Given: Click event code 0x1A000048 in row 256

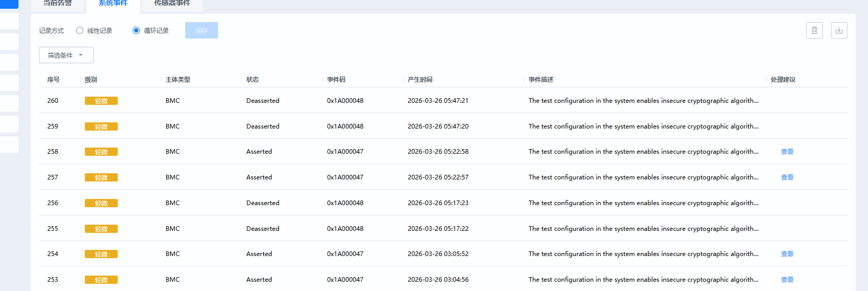Looking at the screenshot, I should pyautogui.click(x=345, y=203).
